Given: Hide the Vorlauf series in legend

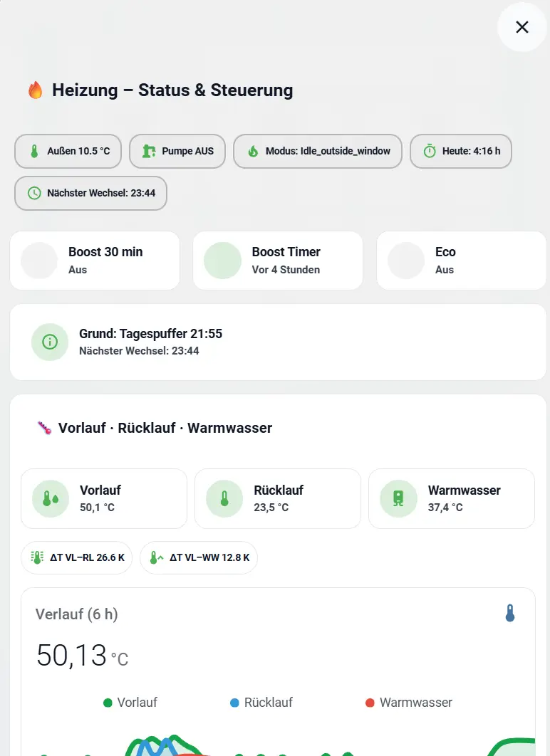Looking at the screenshot, I should point(130,703).
